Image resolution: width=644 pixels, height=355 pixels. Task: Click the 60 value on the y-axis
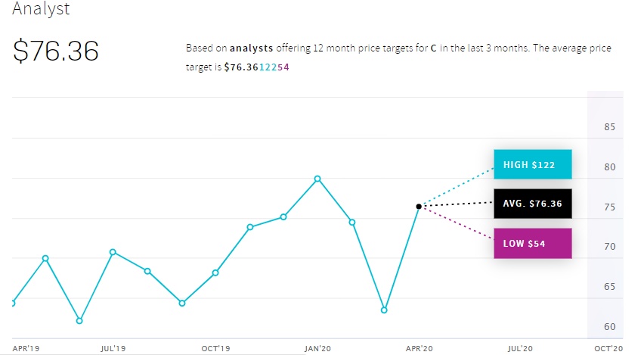[610, 327]
